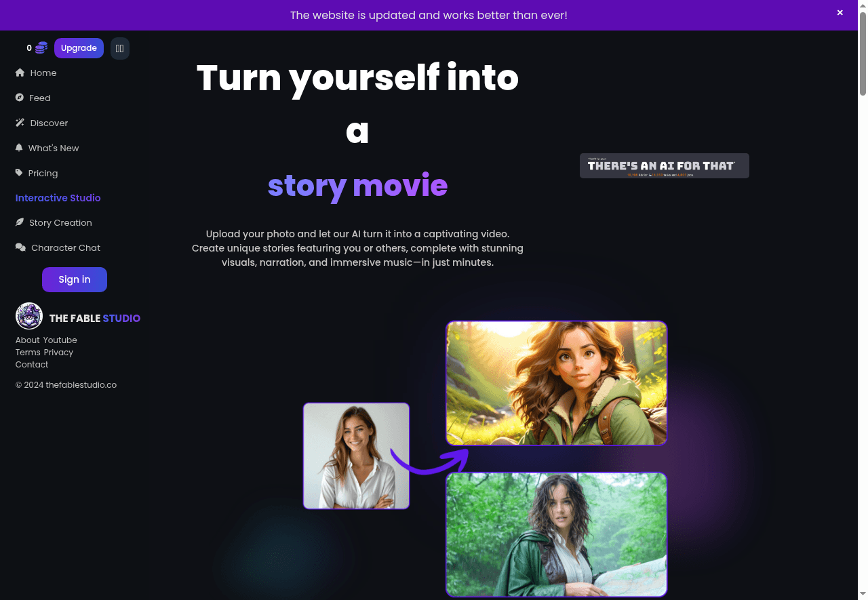Open Story Creation feather icon
Screen dimensions: 868x600
point(20,222)
